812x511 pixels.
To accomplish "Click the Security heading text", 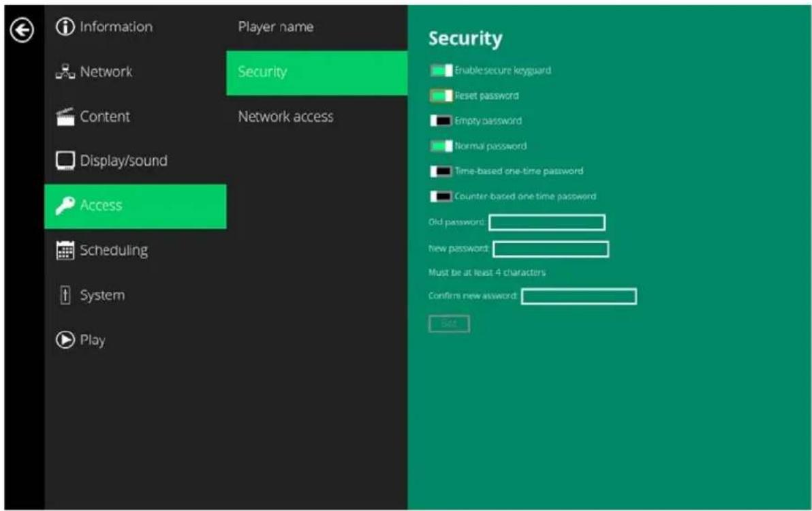I will [x=465, y=39].
